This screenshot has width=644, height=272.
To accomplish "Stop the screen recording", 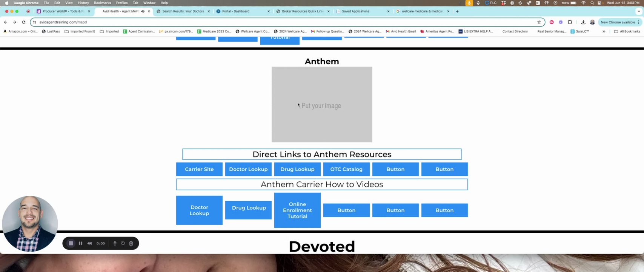I will [x=71, y=243].
